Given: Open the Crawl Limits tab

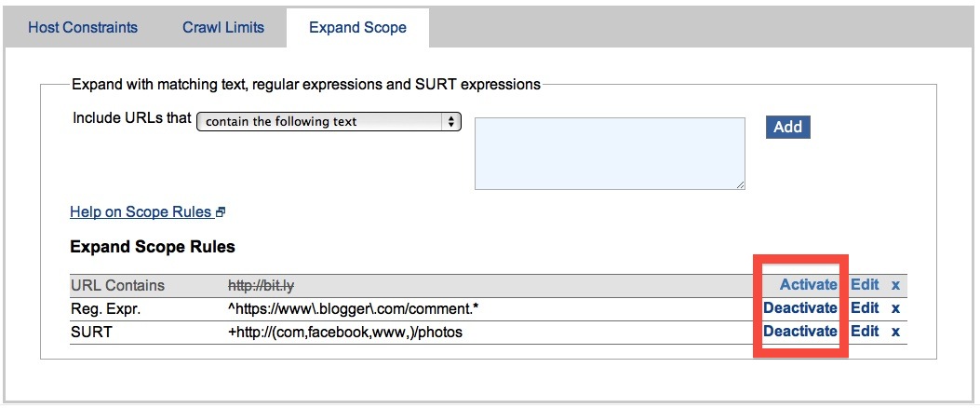Looking at the screenshot, I should [223, 27].
